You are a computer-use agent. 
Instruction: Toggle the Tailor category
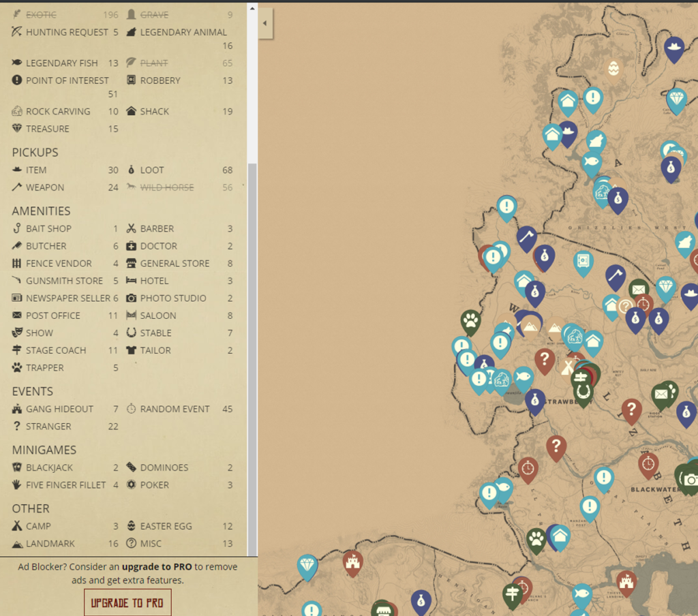(x=179, y=350)
